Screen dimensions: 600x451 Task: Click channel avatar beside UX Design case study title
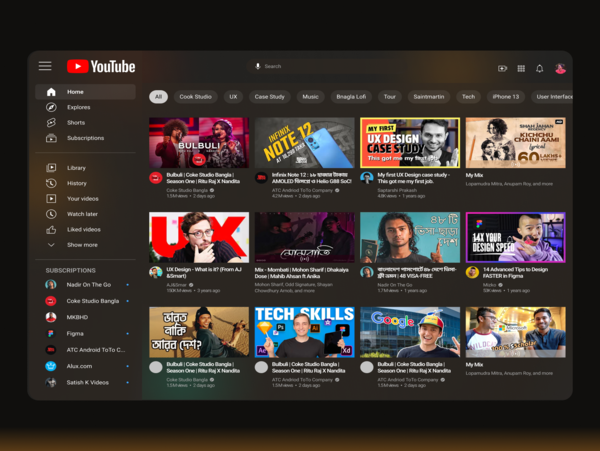[x=367, y=177]
